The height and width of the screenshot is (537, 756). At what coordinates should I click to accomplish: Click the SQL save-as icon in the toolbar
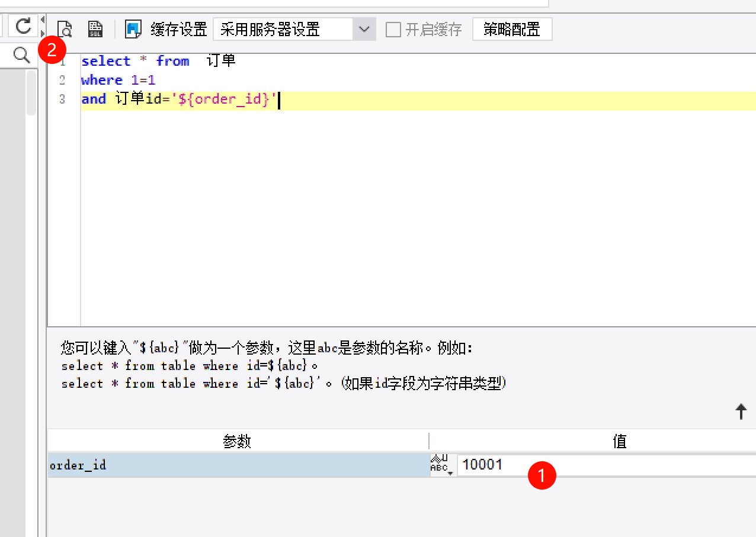pos(95,28)
